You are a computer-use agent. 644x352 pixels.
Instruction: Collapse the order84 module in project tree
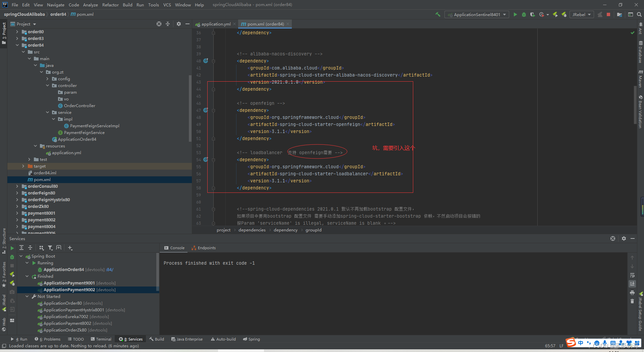coord(17,45)
